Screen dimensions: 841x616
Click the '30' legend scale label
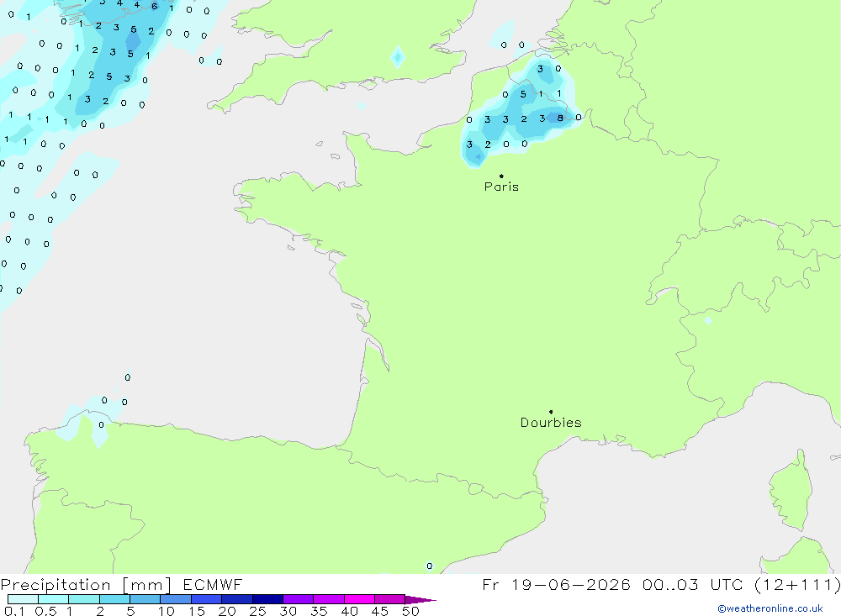tap(288, 611)
